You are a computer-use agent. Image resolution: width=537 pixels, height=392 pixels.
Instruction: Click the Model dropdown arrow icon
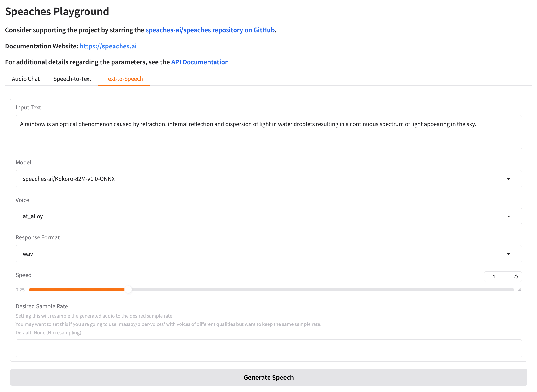(x=508, y=179)
